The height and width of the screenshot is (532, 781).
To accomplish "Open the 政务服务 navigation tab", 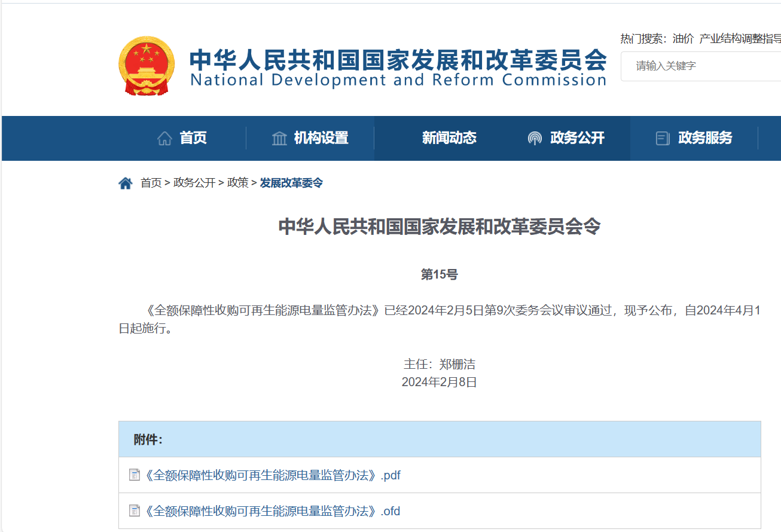I will coord(694,138).
